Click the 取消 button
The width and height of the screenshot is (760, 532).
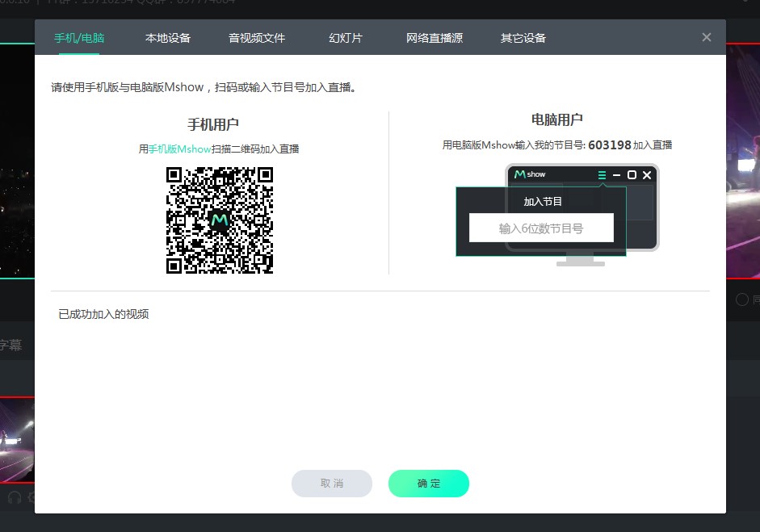(331, 483)
